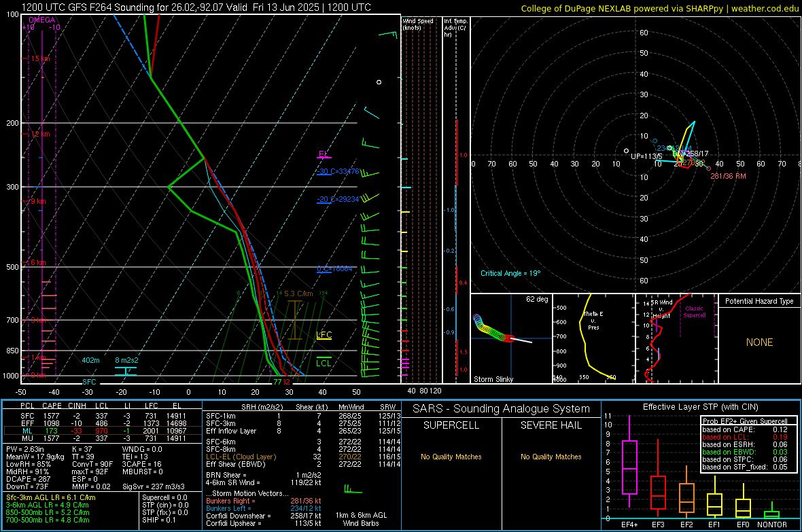Click the 'Storm Slinky' panel label
The width and height of the screenshot is (802, 532).
coord(493,379)
